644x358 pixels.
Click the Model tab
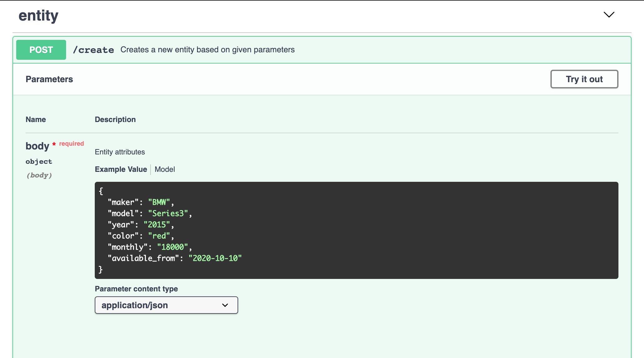[x=165, y=169]
